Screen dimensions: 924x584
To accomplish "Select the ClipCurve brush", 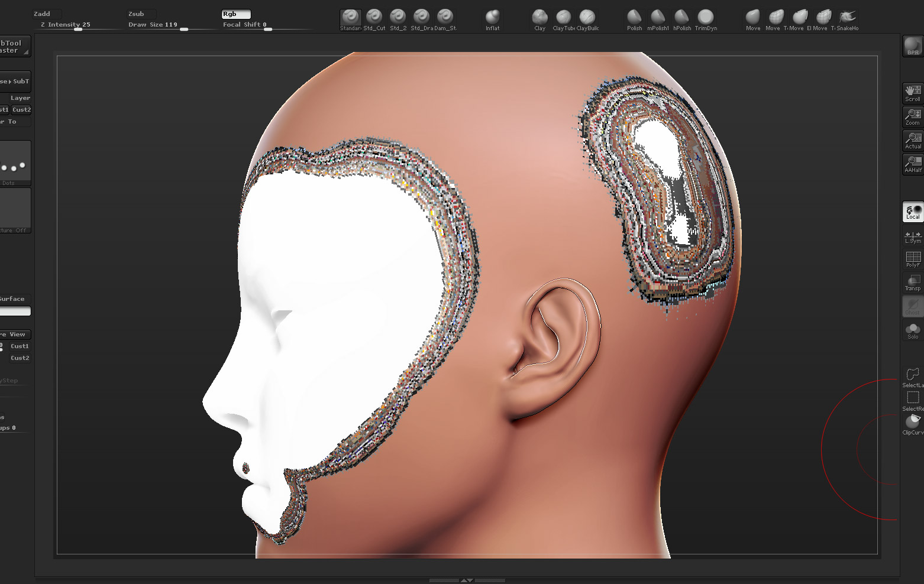I will pos(913,424).
